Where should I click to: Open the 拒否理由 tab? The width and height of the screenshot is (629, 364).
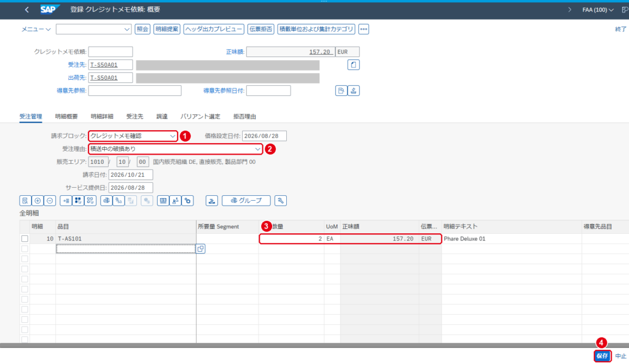click(x=244, y=117)
